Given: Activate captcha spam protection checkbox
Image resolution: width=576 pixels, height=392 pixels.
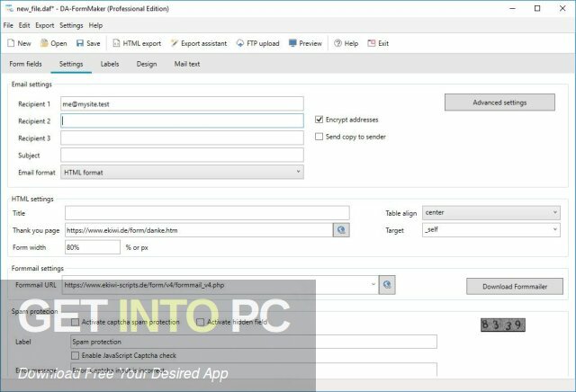Looking at the screenshot, I should (76, 322).
